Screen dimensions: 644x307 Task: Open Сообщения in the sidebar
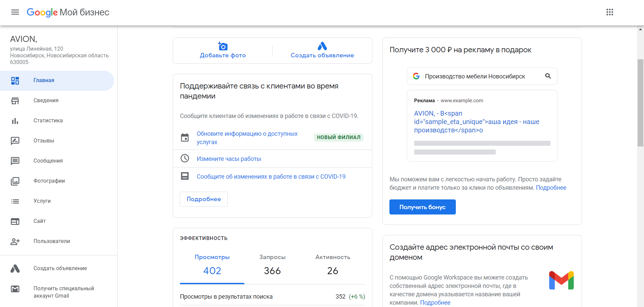57,161
